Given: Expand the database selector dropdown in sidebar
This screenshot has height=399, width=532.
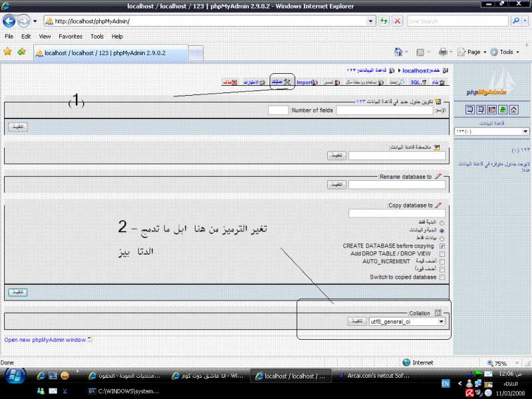Looking at the screenshot, I should [x=492, y=132].
